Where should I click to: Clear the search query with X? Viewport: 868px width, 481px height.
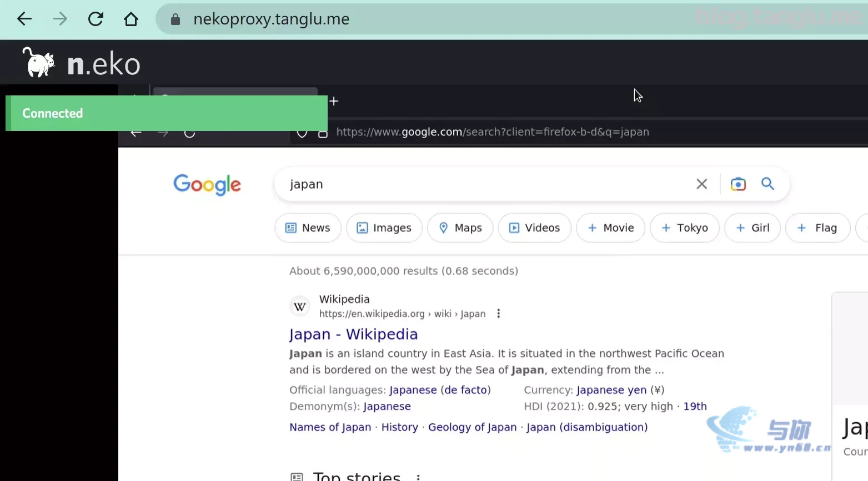coord(702,184)
